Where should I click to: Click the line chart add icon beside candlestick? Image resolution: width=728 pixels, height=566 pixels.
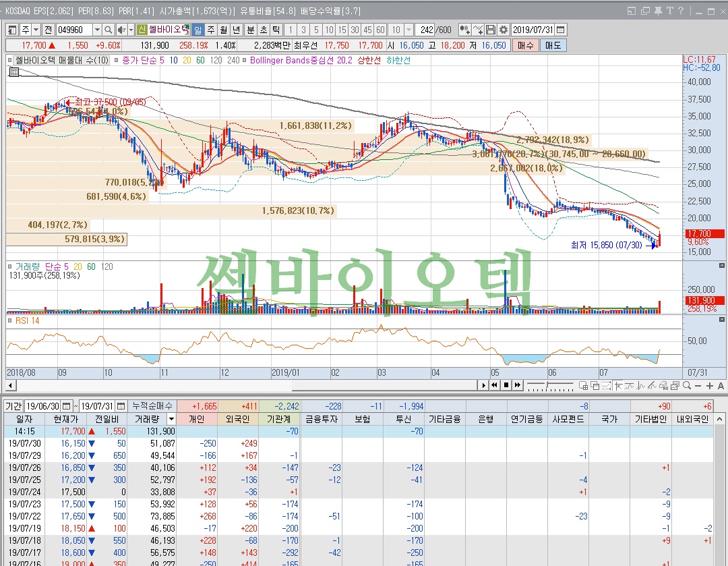click(x=478, y=30)
